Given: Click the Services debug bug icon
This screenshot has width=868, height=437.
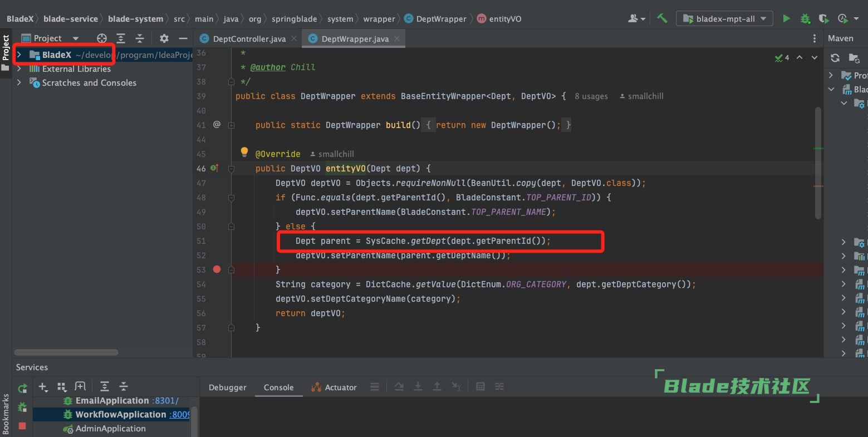Looking at the screenshot, I should (x=22, y=407).
